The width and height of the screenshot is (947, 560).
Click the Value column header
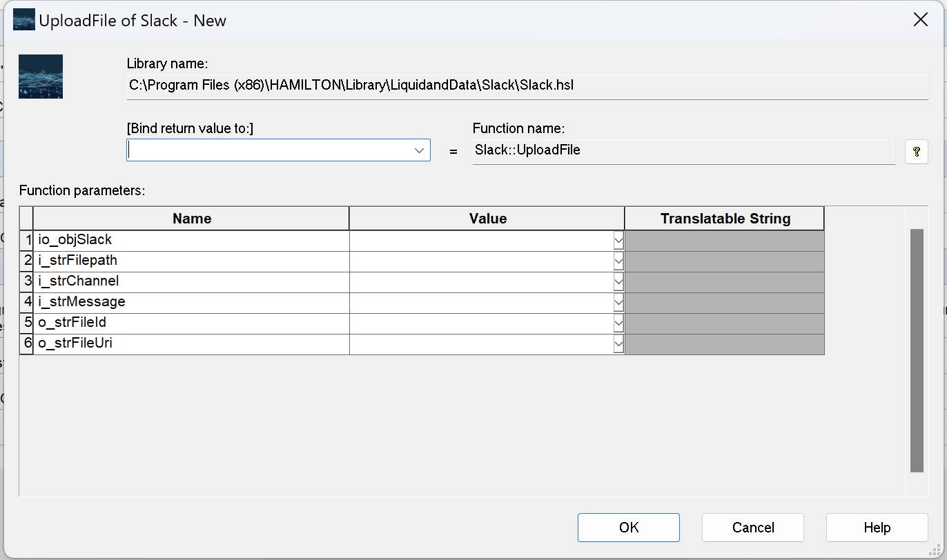click(487, 219)
